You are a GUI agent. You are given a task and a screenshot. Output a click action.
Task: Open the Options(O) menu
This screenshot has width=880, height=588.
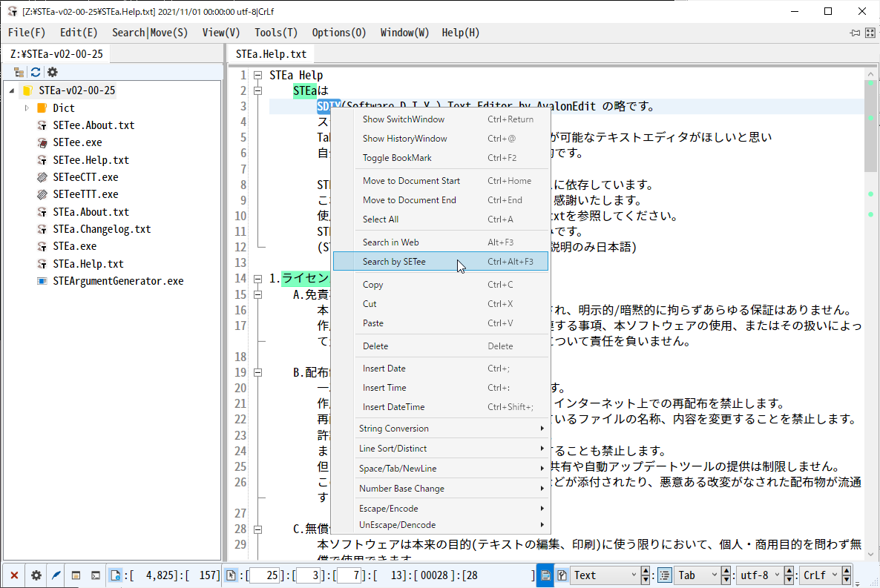coord(339,33)
